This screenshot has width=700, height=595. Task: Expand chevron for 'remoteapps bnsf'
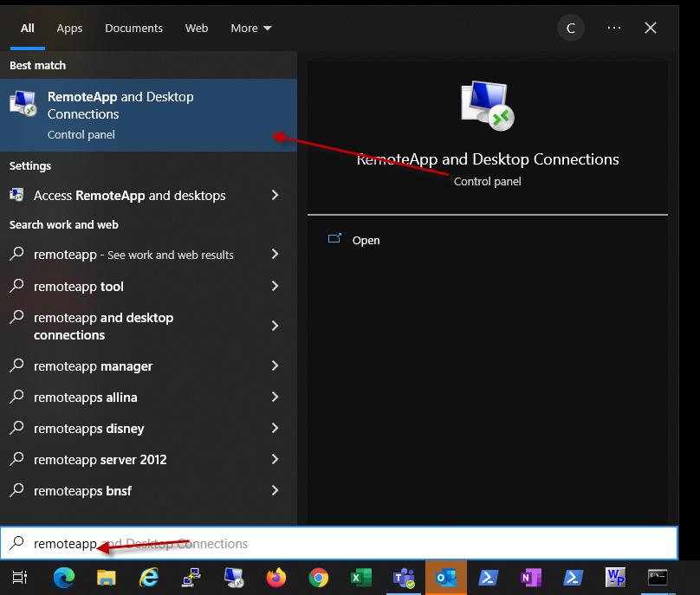click(275, 490)
